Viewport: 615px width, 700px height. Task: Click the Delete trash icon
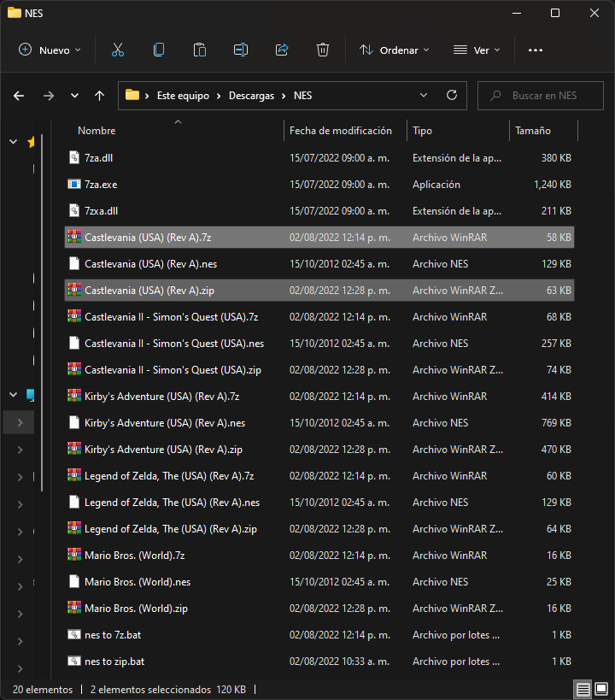(x=323, y=50)
